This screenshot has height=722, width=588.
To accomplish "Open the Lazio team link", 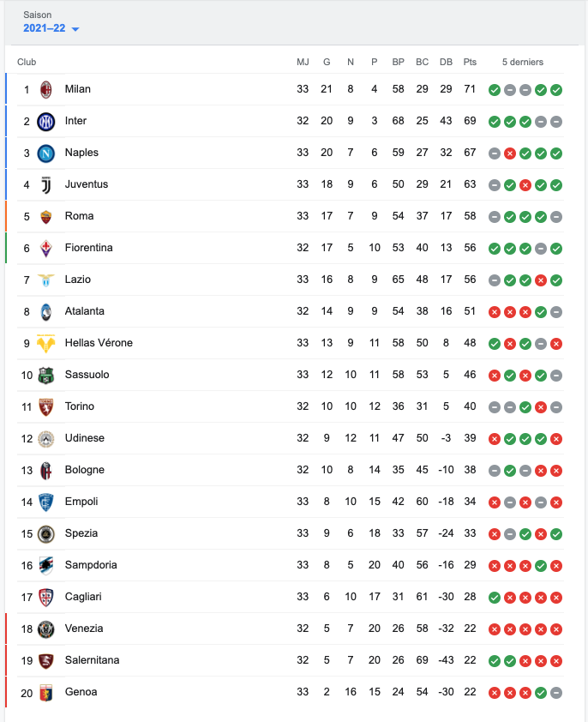I will pyautogui.click(x=77, y=280).
